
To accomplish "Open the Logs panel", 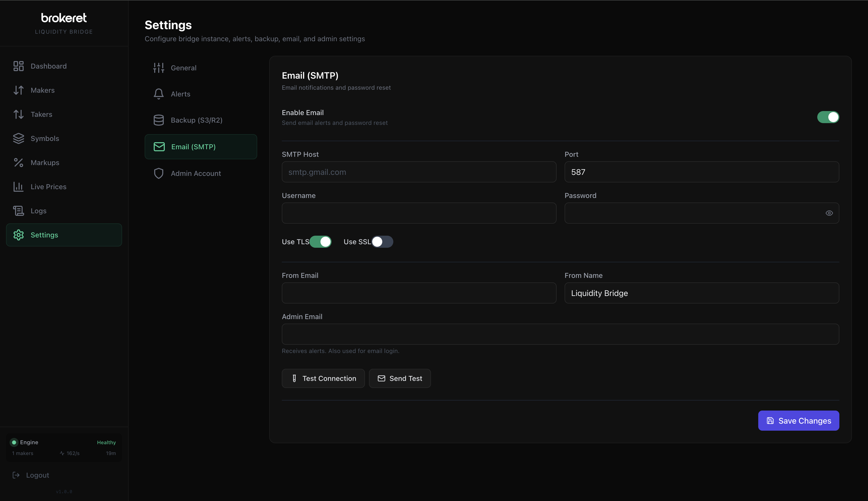I will pos(38,211).
